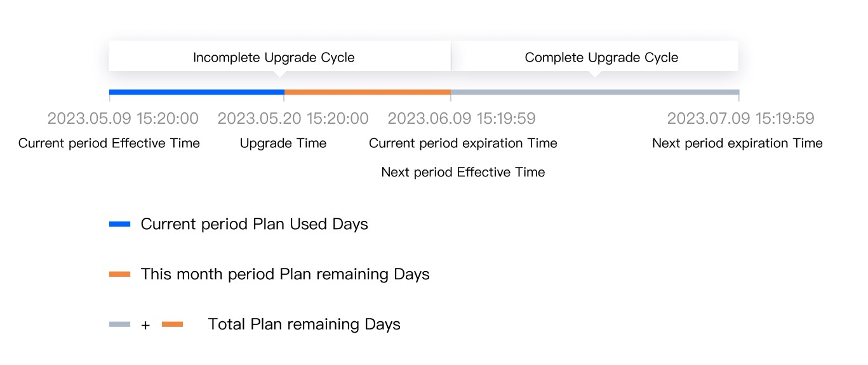Screen dimensions: 868x365
Task: Select the gray legend swatch before the plus sign
Action: [x=119, y=324]
